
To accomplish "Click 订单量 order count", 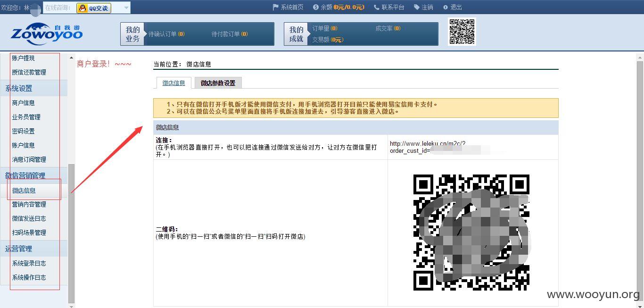I will click(325, 28).
